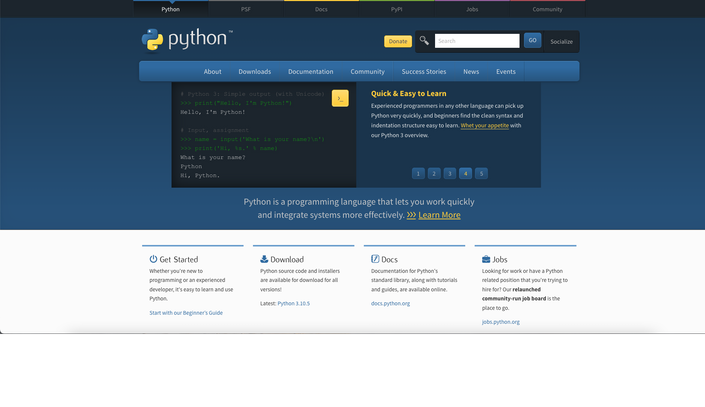The image size is (705, 407).
Task: Follow the 'Whet your appetite' link
Action: click(x=485, y=125)
